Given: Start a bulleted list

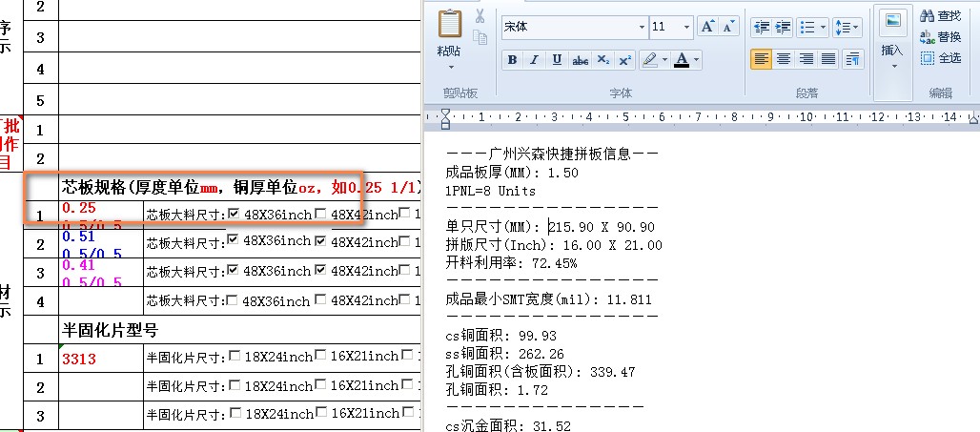Looking at the screenshot, I should [x=807, y=27].
